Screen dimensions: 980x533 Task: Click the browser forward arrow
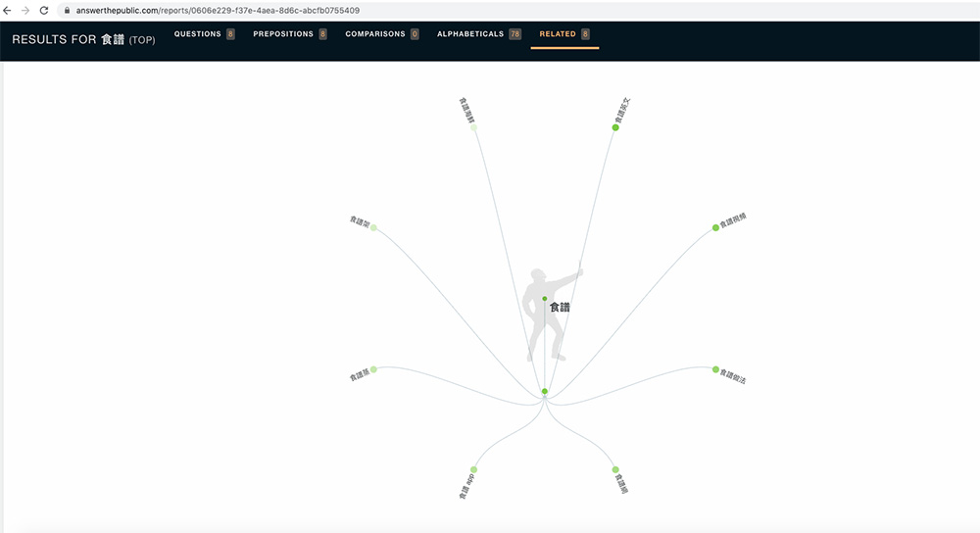pos(25,10)
